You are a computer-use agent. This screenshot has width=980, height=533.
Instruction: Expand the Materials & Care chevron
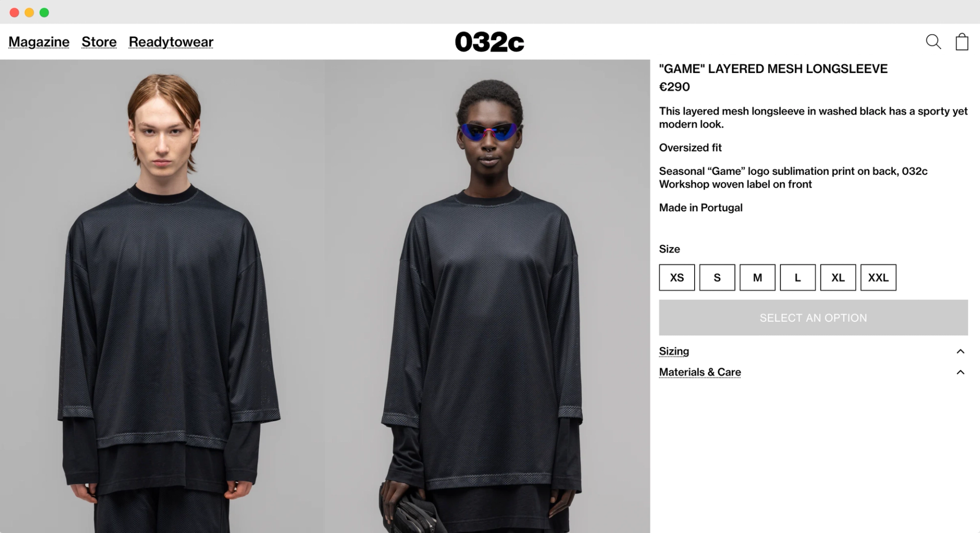tap(960, 372)
